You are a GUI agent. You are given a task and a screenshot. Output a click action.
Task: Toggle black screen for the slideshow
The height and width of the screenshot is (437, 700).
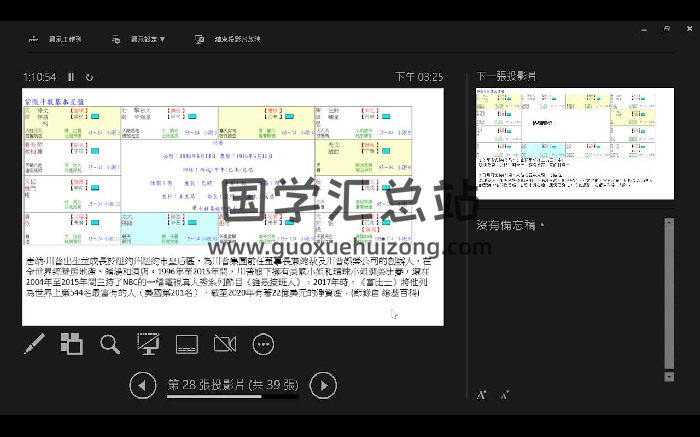tap(148, 344)
